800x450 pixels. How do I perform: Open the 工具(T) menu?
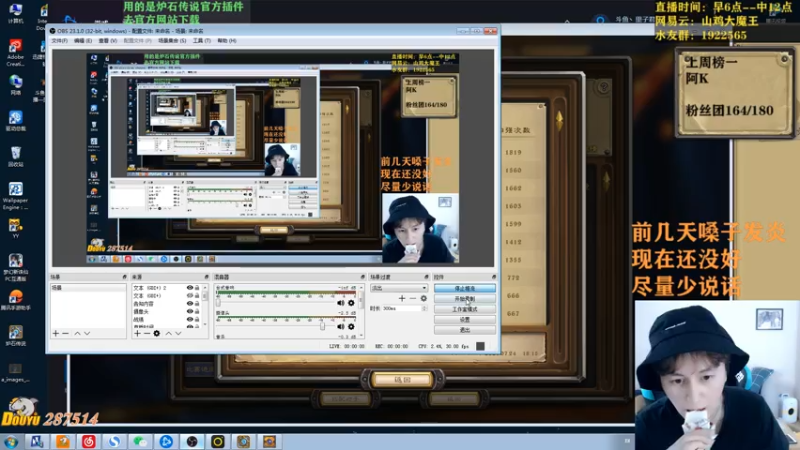[x=202, y=41]
